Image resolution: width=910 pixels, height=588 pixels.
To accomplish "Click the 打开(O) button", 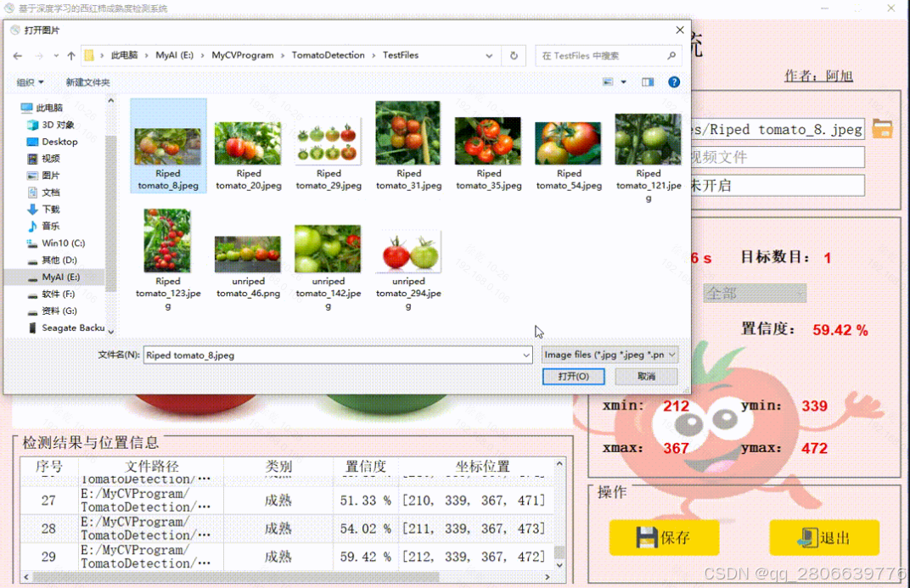I will point(573,377).
